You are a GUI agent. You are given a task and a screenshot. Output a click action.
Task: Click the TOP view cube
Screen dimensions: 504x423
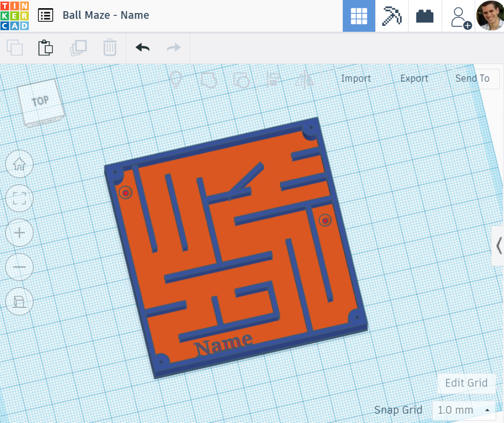point(39,101)
